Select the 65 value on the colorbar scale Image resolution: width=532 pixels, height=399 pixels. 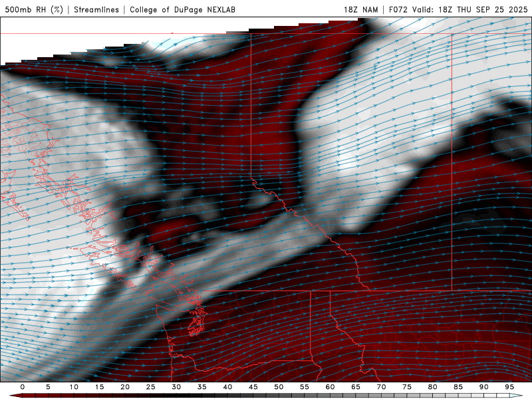point(356,387)
